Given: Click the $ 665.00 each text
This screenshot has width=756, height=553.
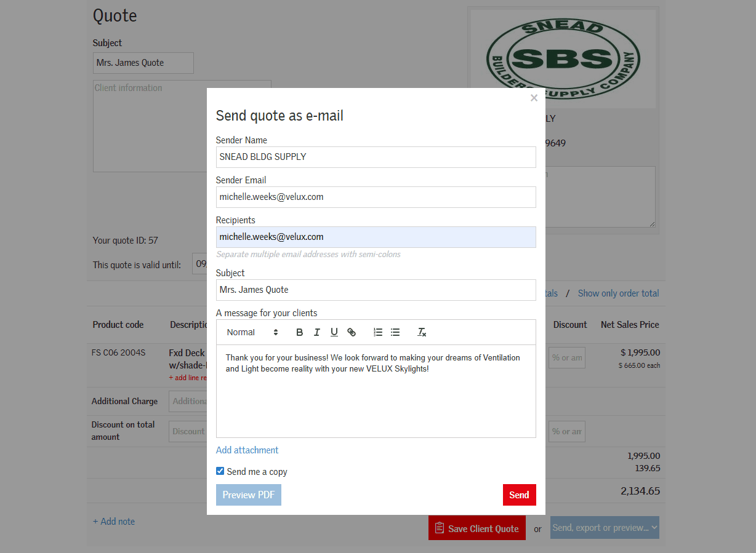Looking at the screenshot, I should 640,365.
